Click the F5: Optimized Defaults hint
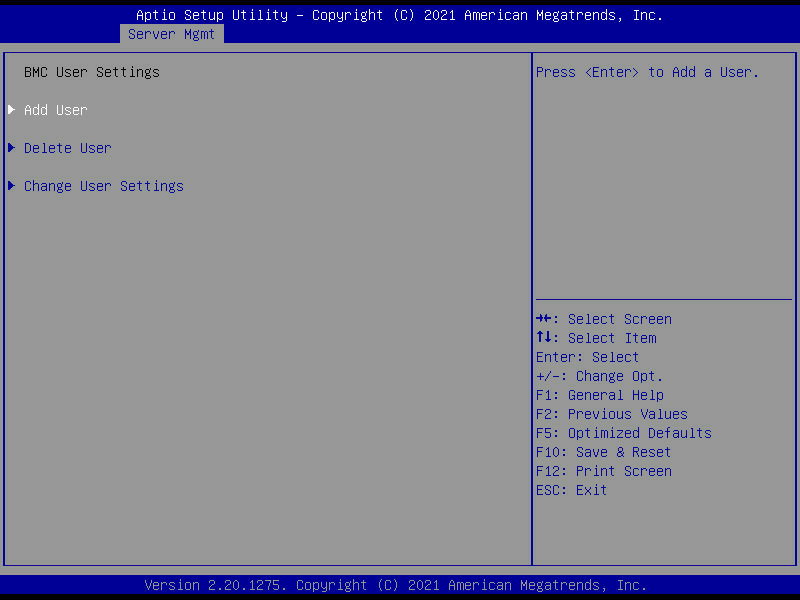800x600 pixels. (x=623, y=433)
